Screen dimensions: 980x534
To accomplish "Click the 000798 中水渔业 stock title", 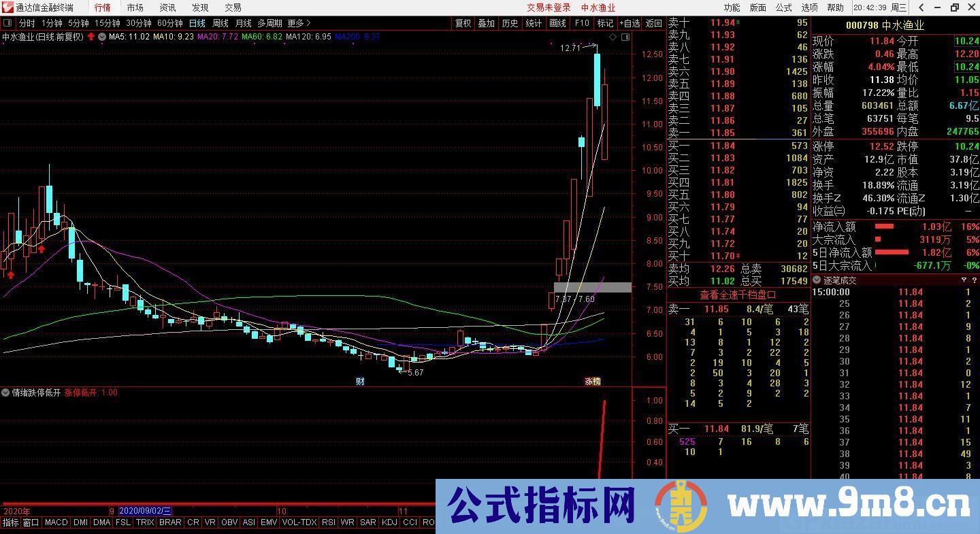I will tap(885, 25).
